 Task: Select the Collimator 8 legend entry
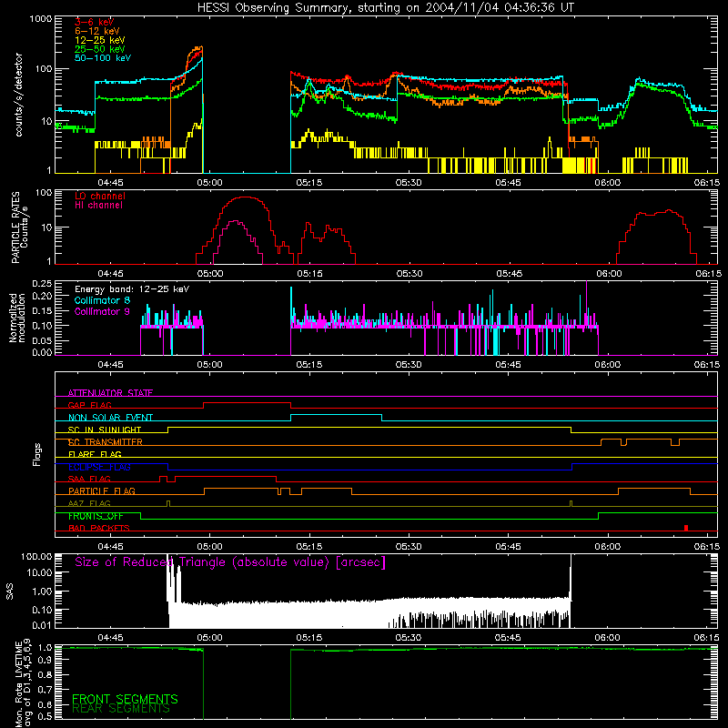[x=102, y=300]
